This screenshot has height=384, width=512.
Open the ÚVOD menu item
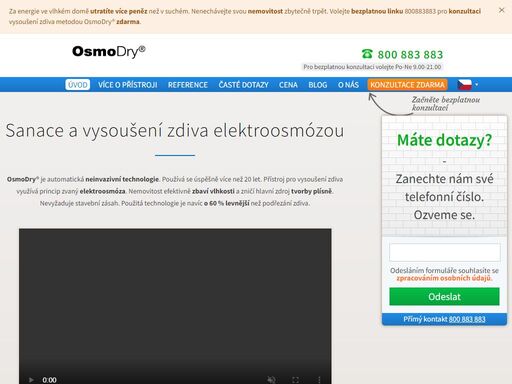pyautogui.click(x=78, y=85)
